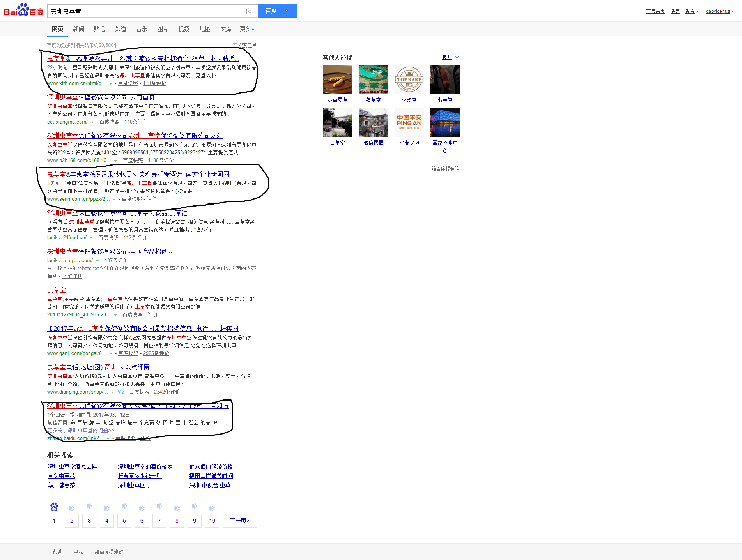
Task: Go to results page 2
Action: 72,521
